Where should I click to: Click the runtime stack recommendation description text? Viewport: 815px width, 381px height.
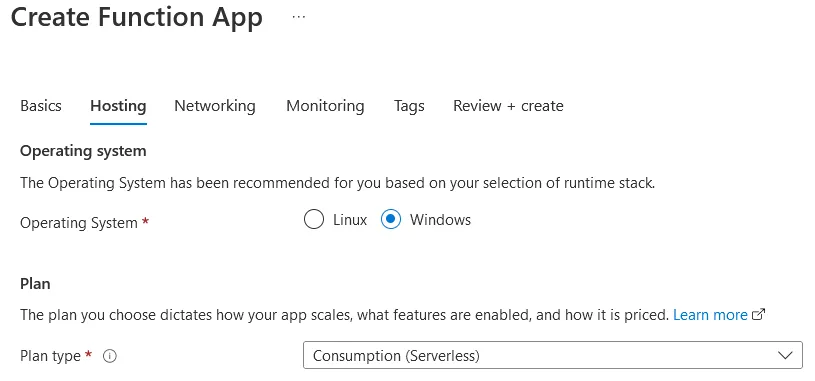point(337,183)
